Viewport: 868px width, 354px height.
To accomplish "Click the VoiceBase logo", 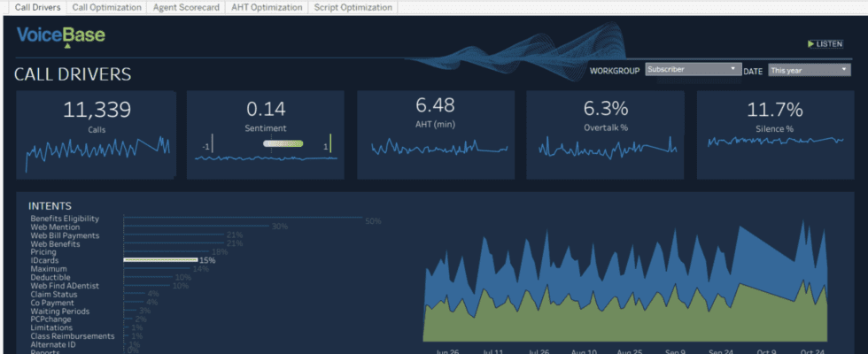I will click(61, 36).
